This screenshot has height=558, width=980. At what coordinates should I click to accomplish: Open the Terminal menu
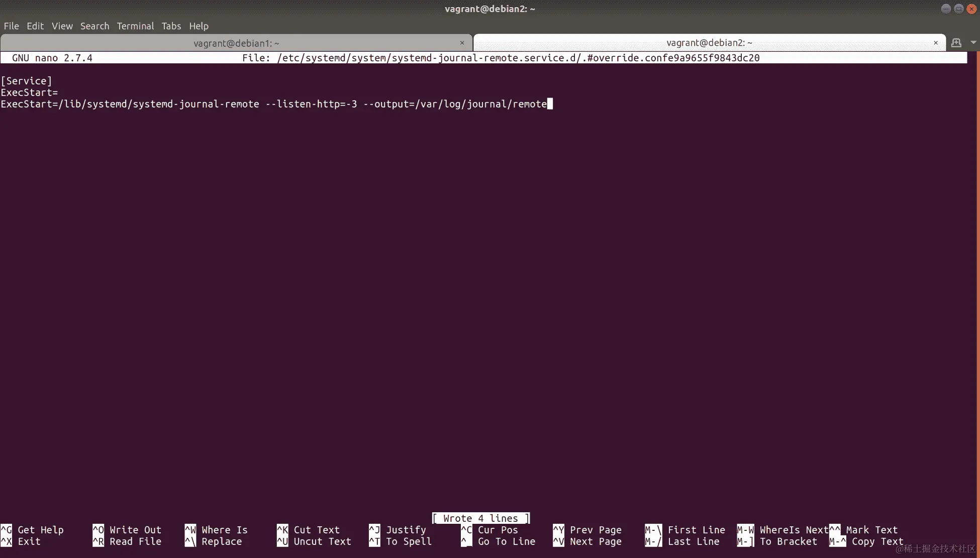point(135,26)
